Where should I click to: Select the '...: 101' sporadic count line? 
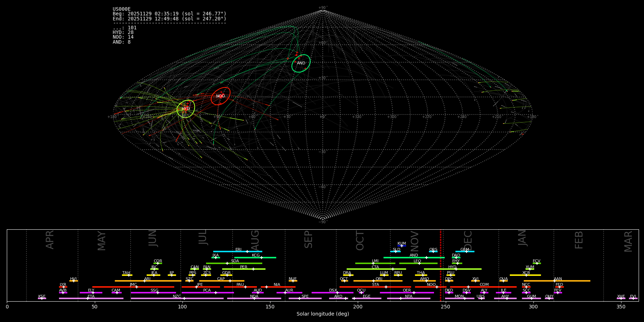(125, 28)
